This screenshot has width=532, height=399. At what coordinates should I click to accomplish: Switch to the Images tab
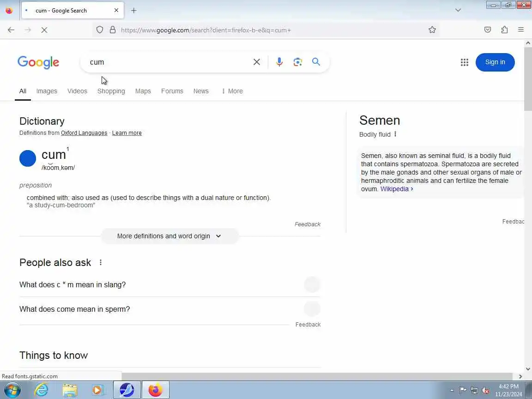[47, 91]
